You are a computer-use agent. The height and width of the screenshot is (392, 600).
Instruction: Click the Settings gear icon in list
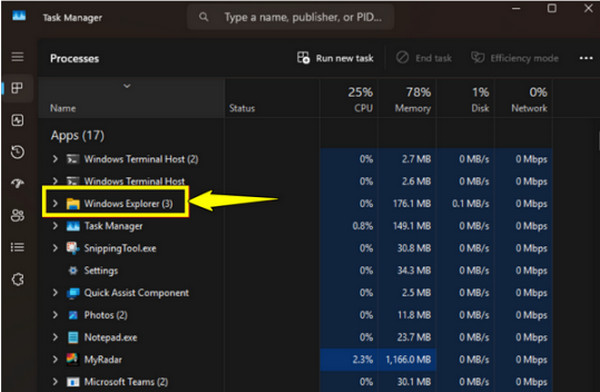pos(73,271)
